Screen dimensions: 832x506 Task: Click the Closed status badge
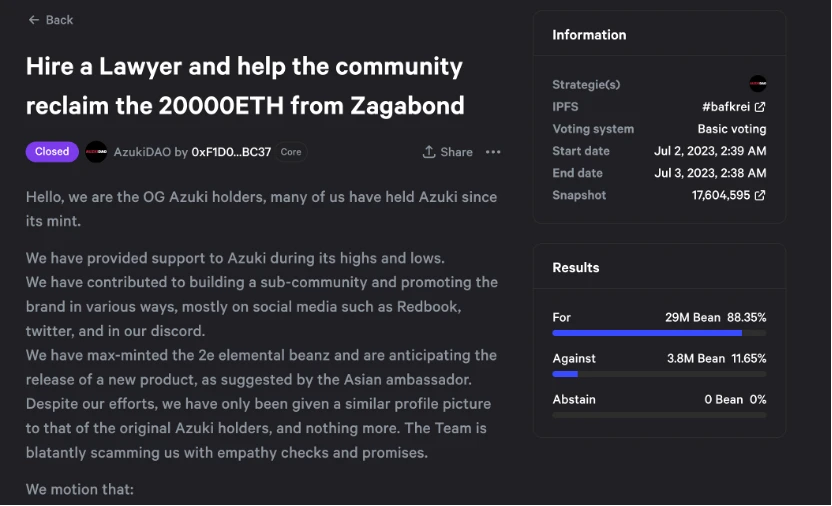click(52, 152)
